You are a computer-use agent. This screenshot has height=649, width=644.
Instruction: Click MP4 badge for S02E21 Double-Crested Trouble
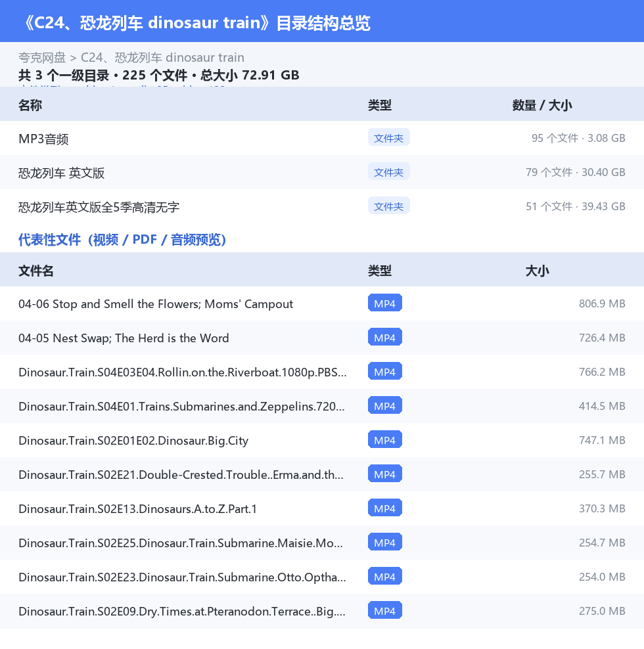384,474
